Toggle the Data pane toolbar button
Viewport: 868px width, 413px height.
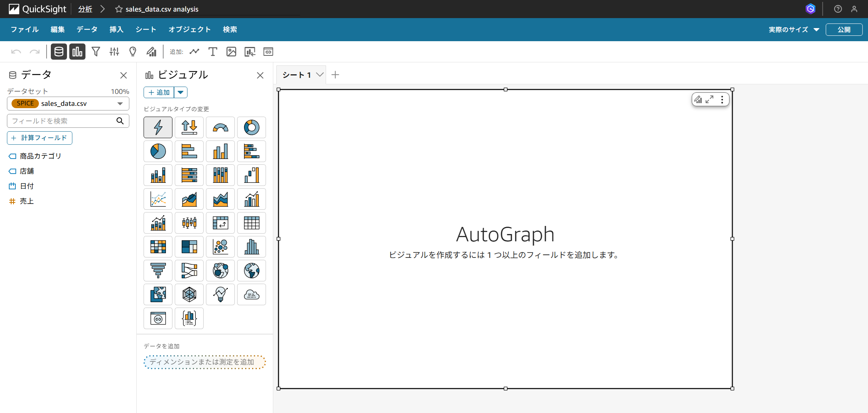click(59, 52)
